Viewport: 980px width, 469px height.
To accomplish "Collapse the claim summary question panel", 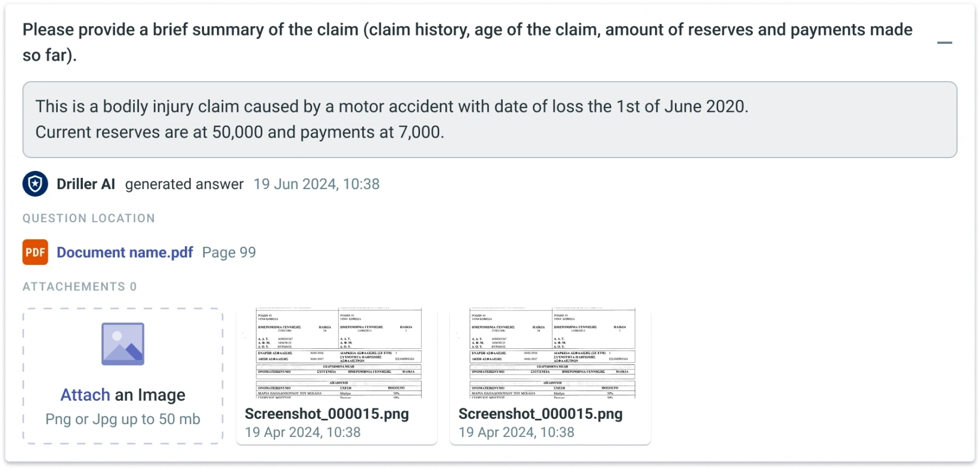I will pyautogui.click(x=944, y=43).
